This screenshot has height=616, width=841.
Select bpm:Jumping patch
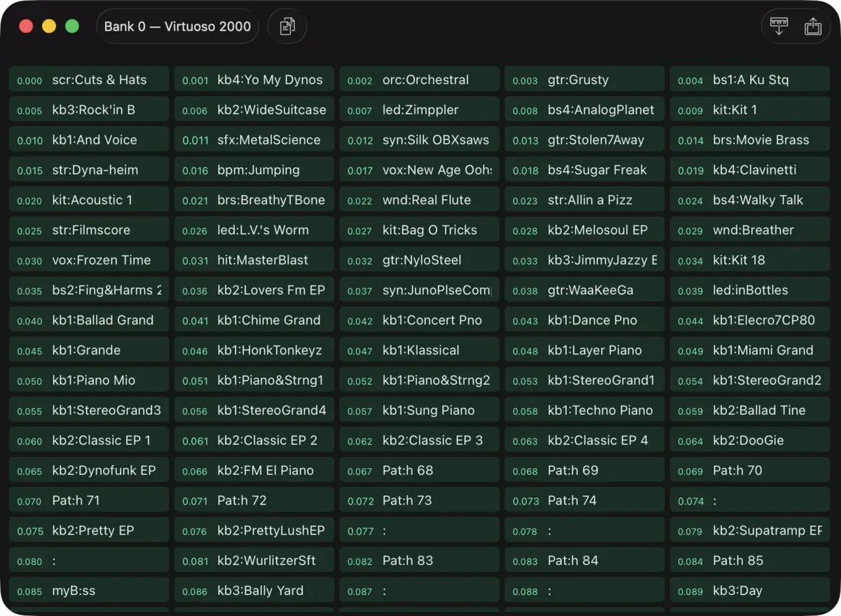click(254, 170)
